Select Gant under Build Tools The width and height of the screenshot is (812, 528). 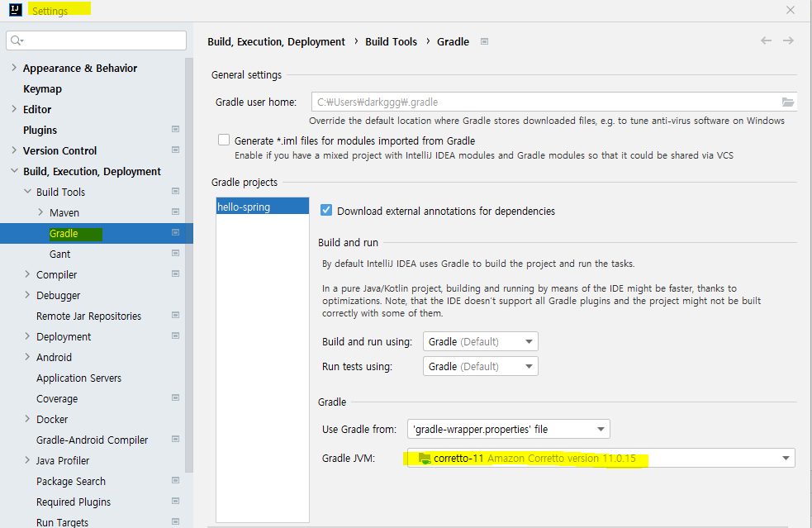click(x=58, y=254)
